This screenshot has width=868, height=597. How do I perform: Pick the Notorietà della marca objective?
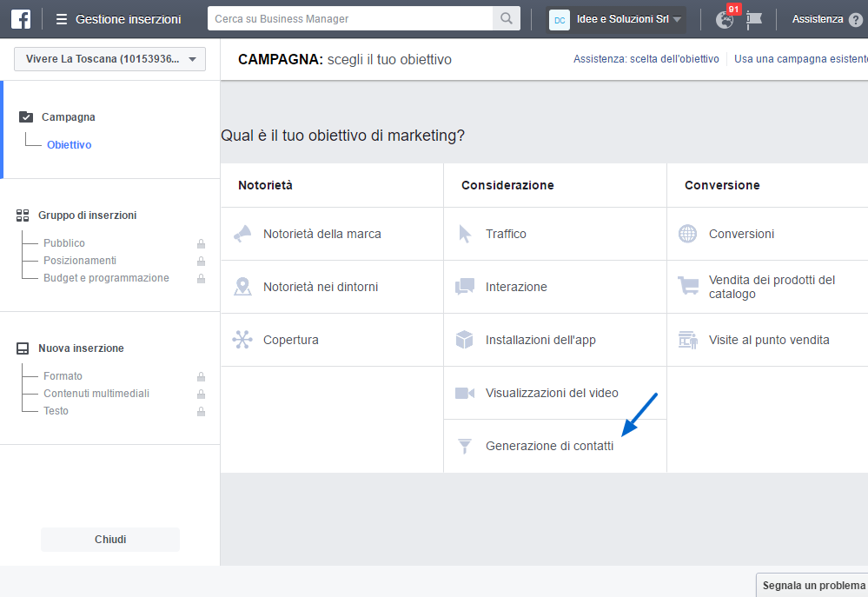pos(332,234)
